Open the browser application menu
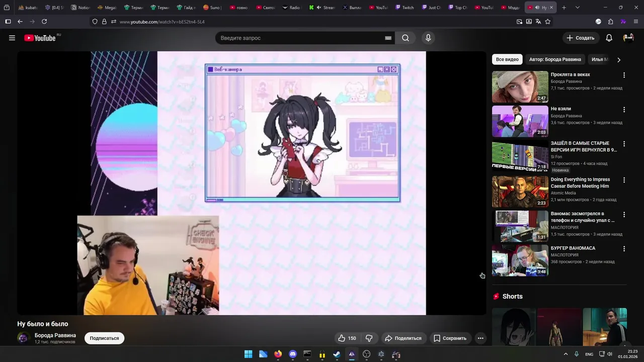The image size is (644, 362). tap(636, 22)
